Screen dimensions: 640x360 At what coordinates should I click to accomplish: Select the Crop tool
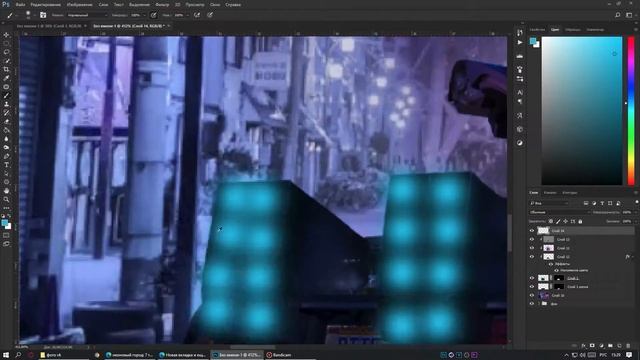tap(6, 69)
